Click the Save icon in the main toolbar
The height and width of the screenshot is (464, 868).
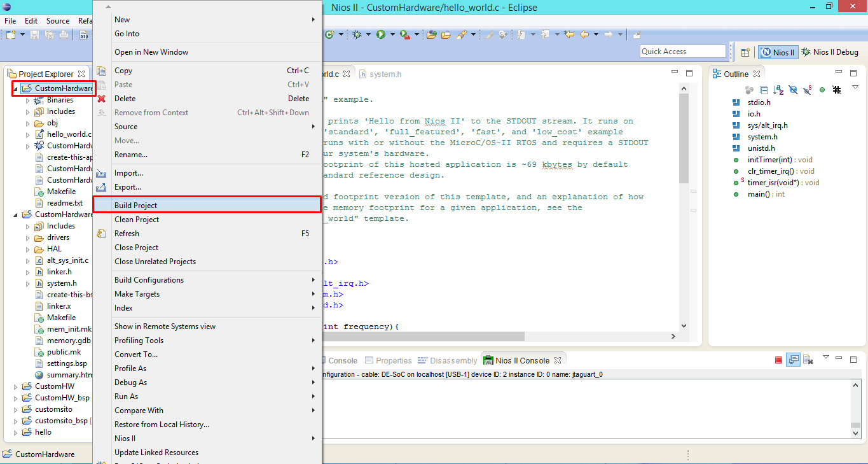pos(35,34)
